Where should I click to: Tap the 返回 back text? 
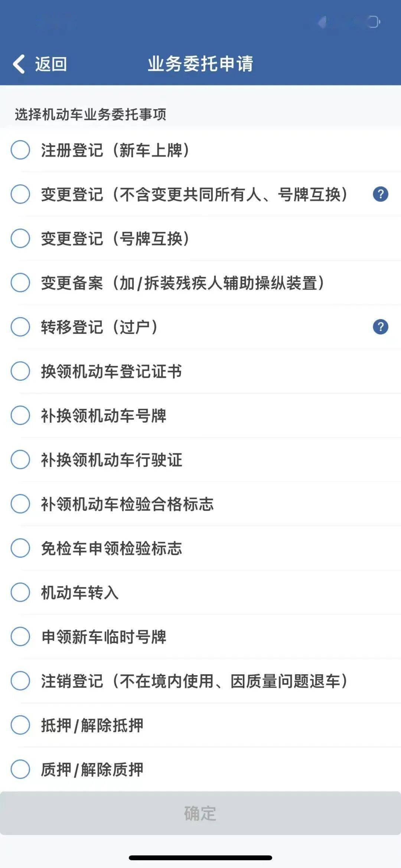pyautogui.click(x=51, y=64)
